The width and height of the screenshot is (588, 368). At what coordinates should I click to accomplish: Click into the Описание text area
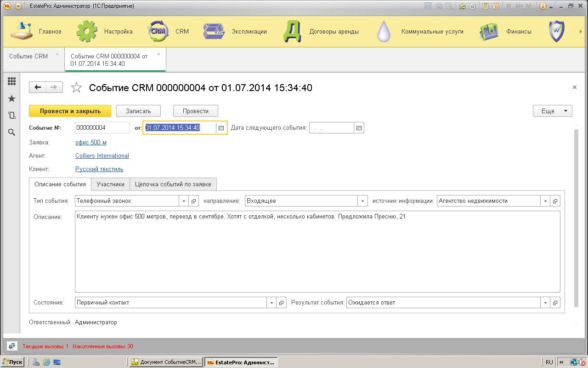click(x=317, y=252)
